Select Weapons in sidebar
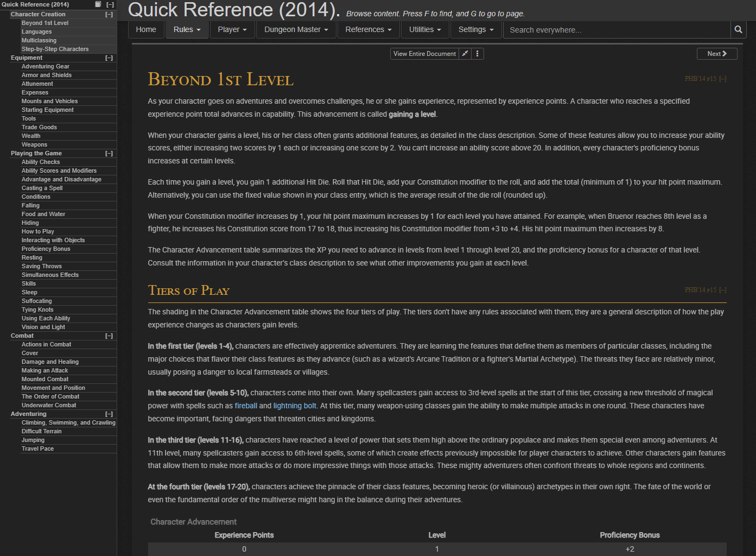The height and width of the screenshot is (556, 756). 69,145
